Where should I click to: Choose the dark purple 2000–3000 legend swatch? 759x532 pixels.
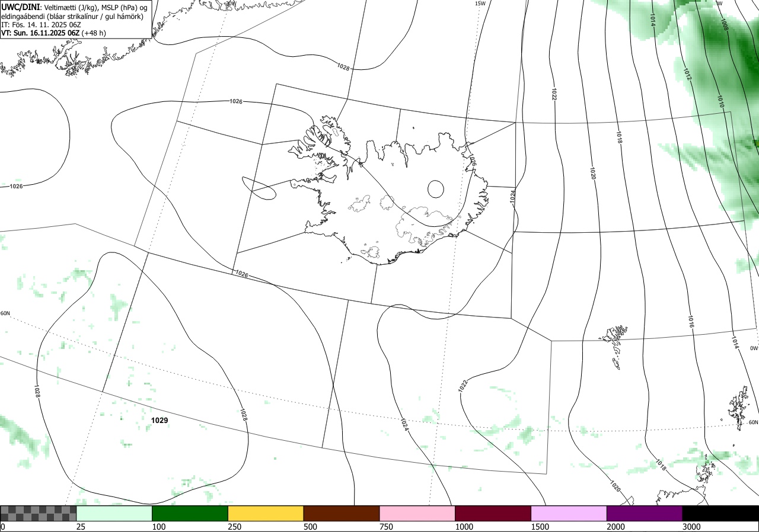coord(645,513)
